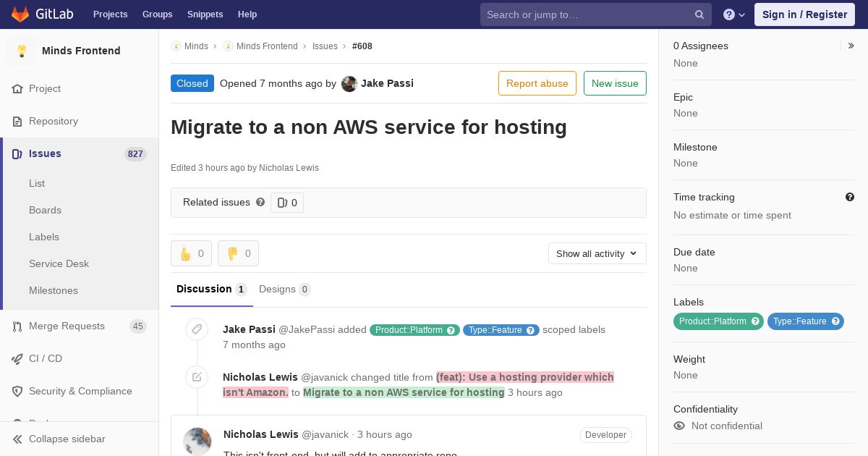Click Sign in / Register button

coord(804,14)
